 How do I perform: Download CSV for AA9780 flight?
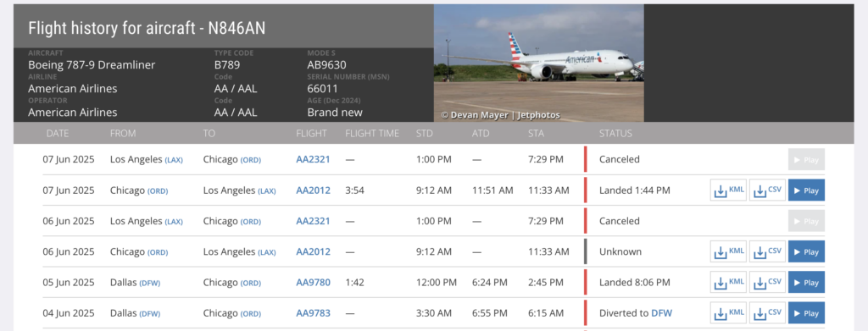point(767,283)
